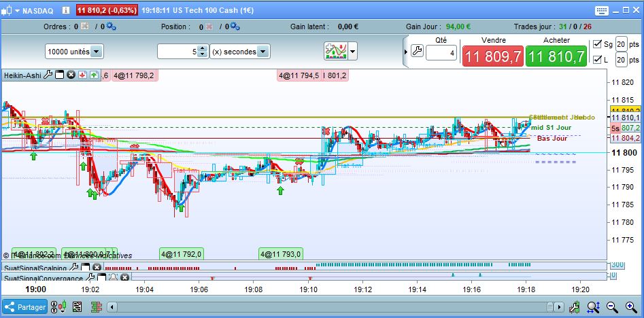The height and width of the screenshot is (318, 644).
Task: Click the info icon beside NASDAQ
Action: coord(66,11)
